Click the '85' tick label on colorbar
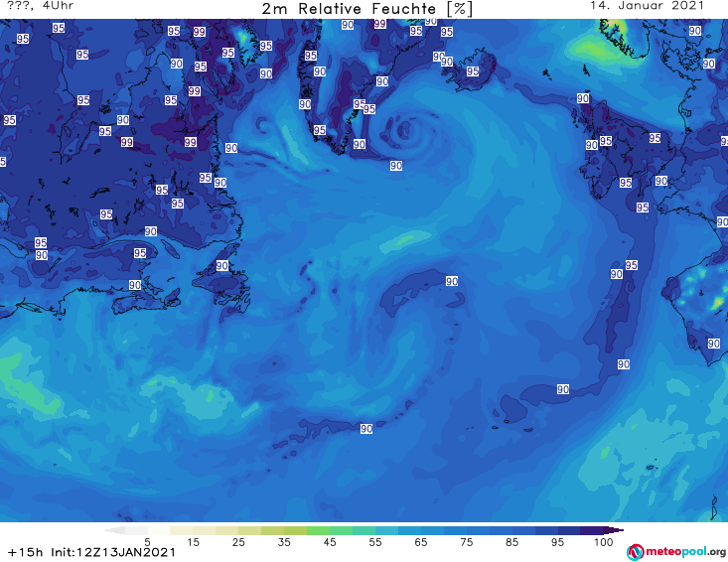 (511, 542)
